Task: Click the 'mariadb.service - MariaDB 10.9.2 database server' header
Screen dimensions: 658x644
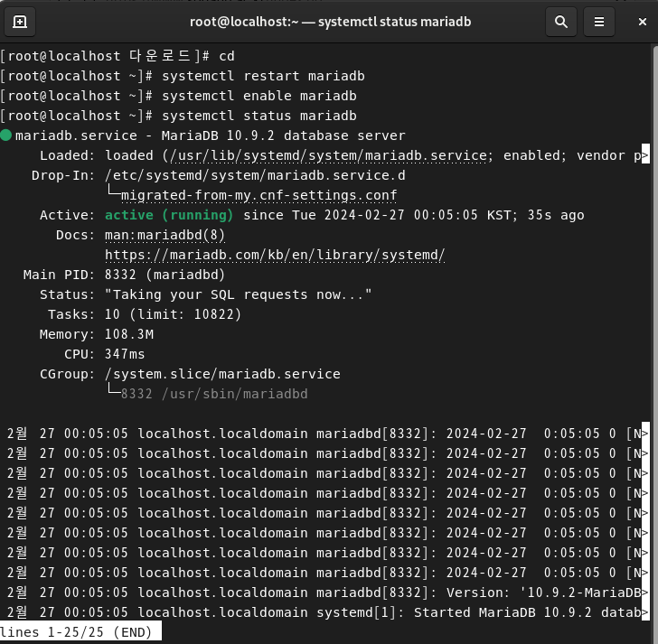Action: (211, 135)
